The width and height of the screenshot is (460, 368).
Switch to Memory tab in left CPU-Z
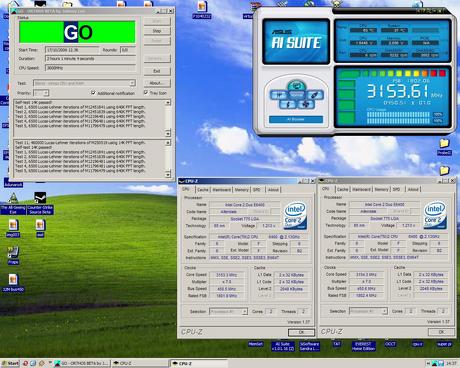click(x=241, y=190)
